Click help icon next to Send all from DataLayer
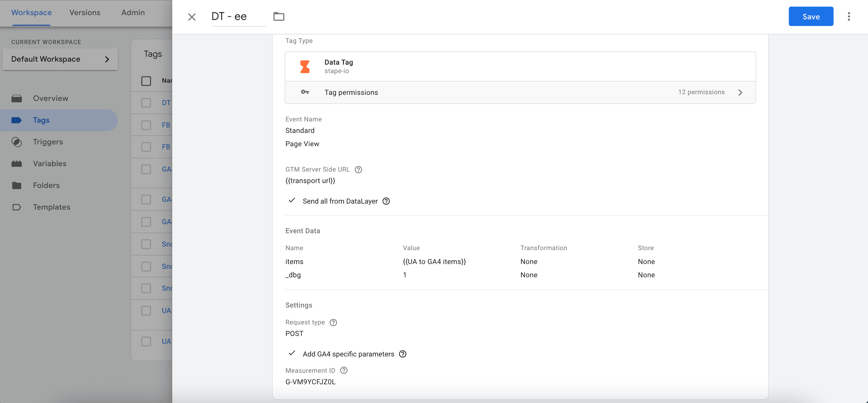This screenshot has height=403, width=868. coord(386,201)
